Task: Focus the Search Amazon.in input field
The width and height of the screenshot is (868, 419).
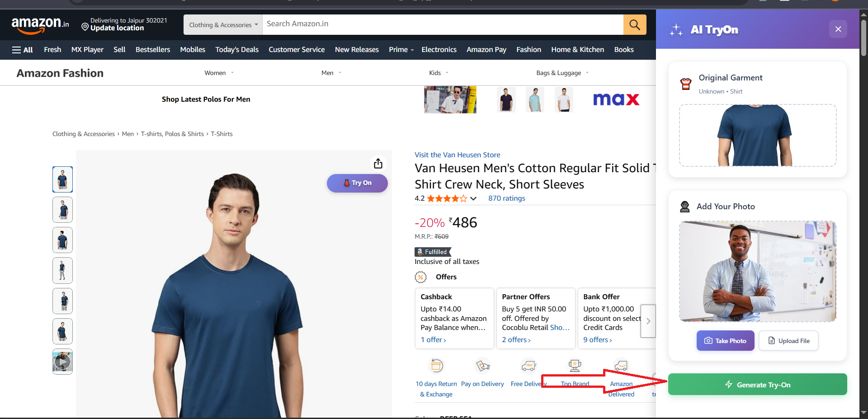Action: tap(443, 24)
